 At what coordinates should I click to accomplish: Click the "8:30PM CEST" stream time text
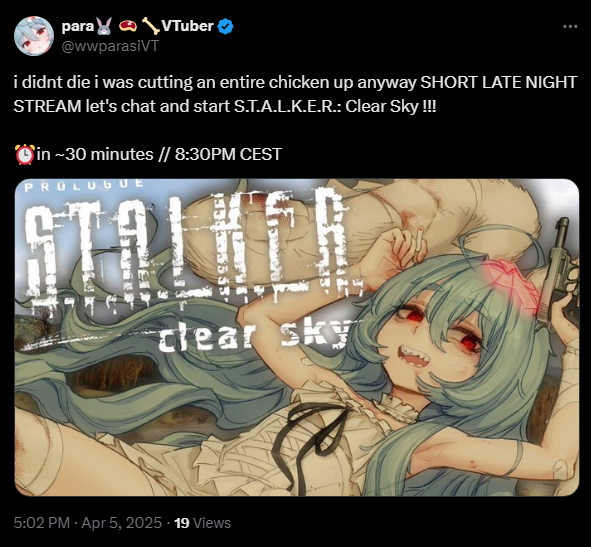click(228, 154)
